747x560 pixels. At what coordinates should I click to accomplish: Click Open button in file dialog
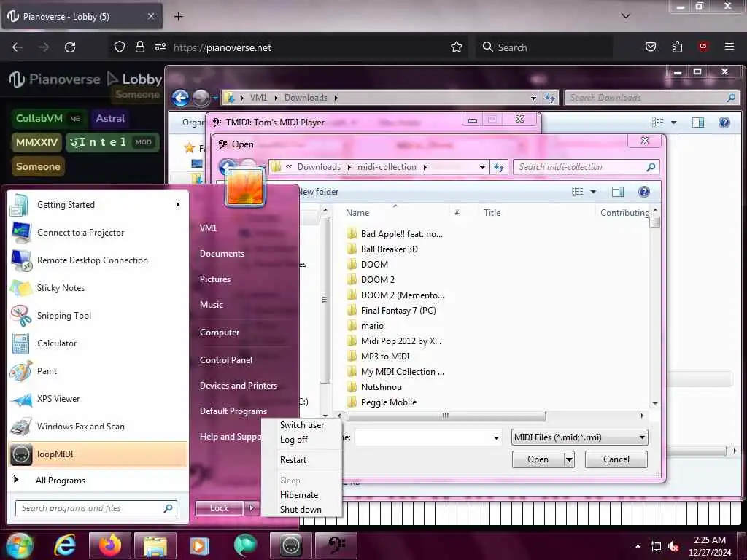point(538,459)
